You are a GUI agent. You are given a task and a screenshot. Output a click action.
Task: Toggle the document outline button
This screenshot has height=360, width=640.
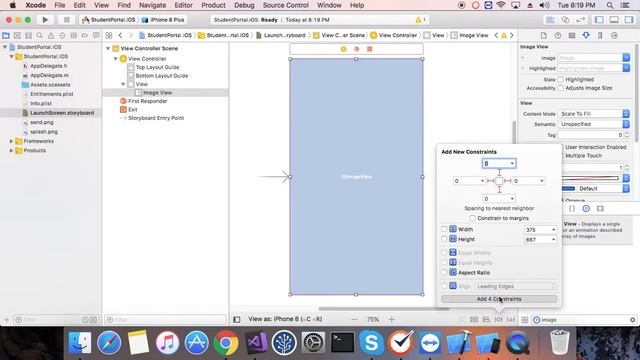point(237,320)
